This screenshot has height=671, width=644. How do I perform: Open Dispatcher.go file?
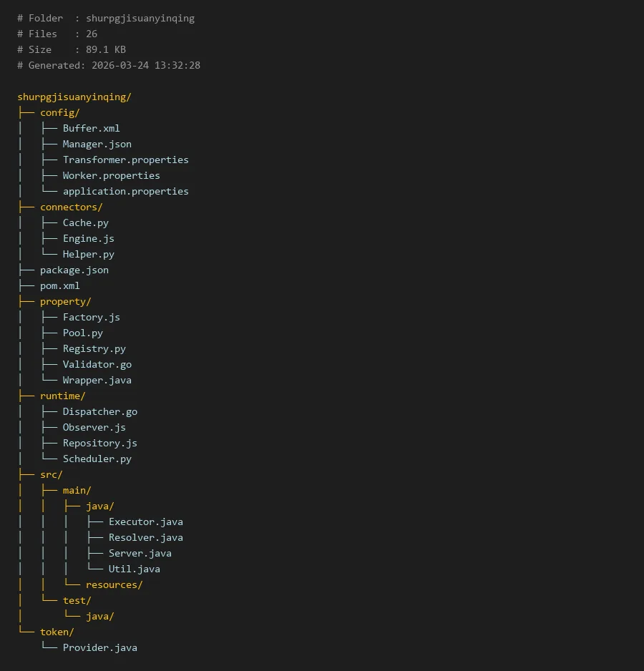point(99,411)
